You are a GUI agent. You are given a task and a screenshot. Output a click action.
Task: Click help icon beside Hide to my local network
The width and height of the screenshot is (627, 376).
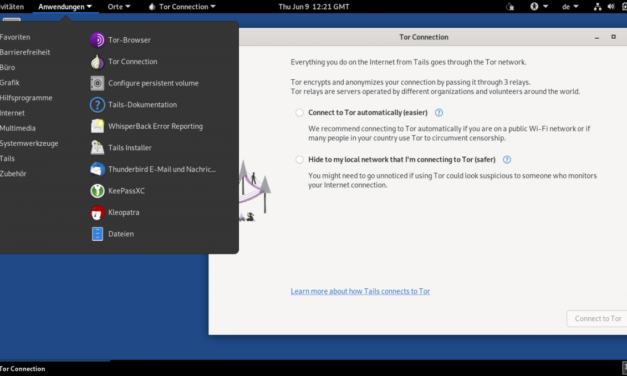point(507,160)
